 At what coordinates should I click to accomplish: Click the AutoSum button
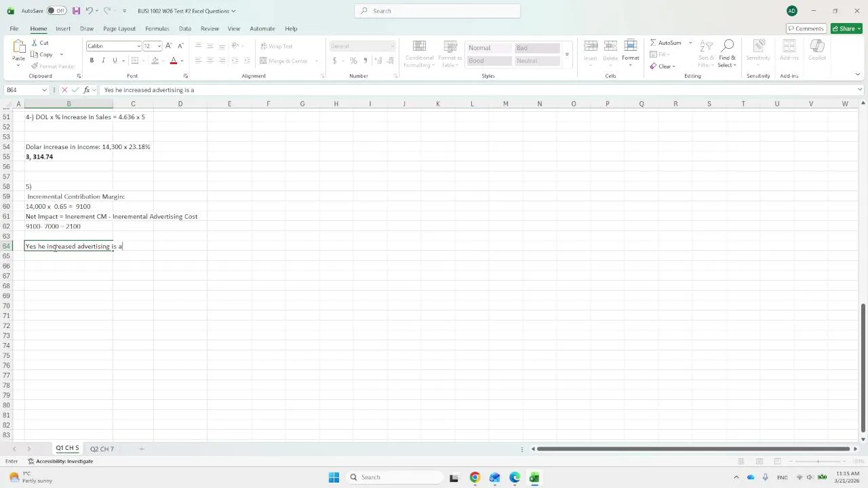[666, 43]
